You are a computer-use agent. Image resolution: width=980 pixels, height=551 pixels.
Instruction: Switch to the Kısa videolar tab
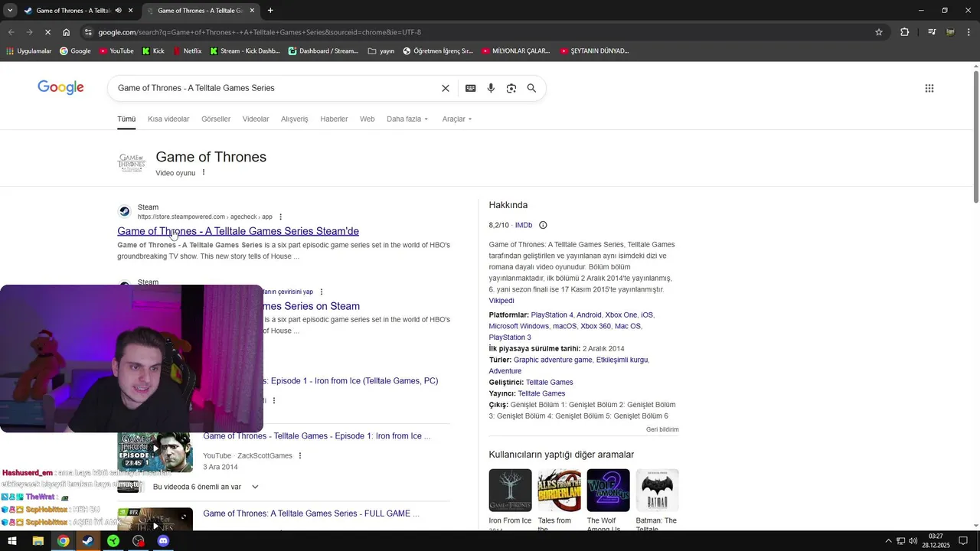coord(168,119)
